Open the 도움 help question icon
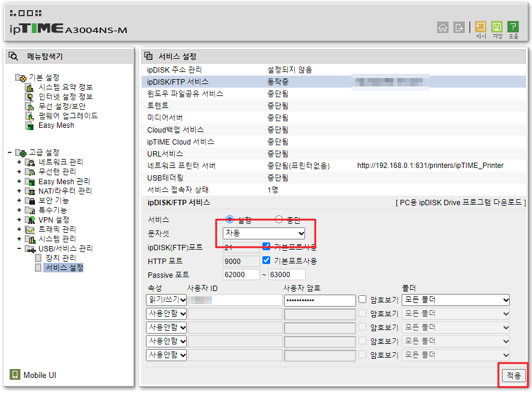The width and height of the screenshot is (532, 393). 513,27
